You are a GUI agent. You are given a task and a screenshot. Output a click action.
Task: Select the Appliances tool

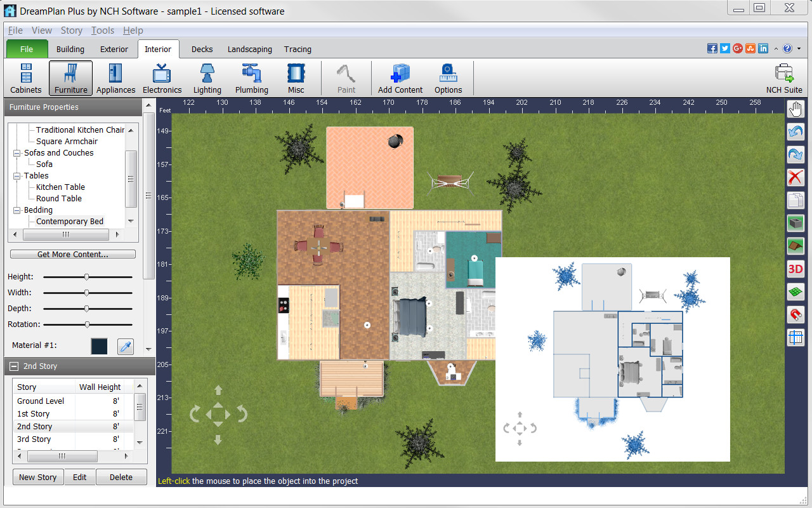click(115, 77)
